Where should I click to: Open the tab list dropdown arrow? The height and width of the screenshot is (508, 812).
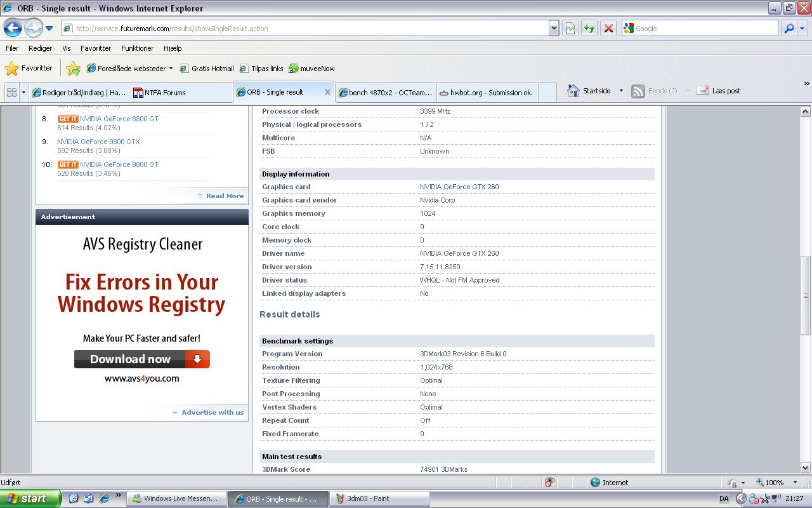23,92
